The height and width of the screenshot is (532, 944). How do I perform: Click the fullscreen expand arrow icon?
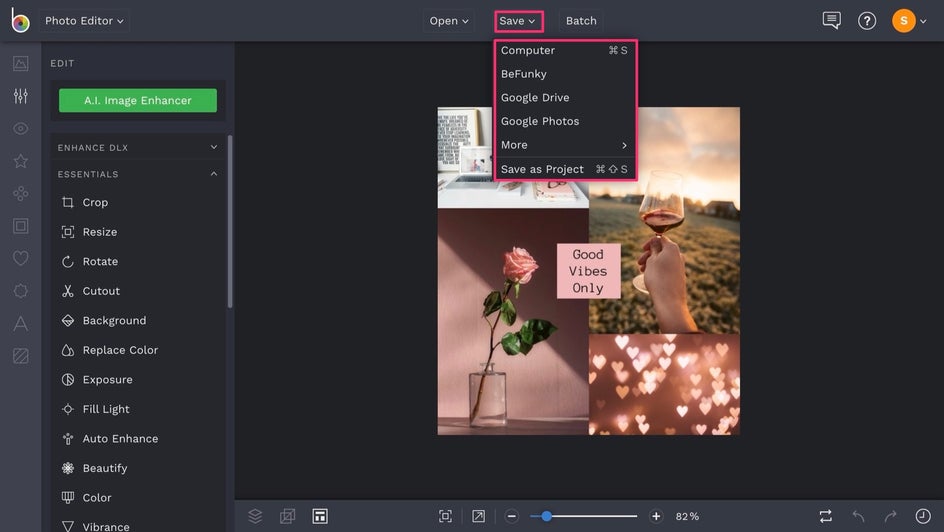pos(479,516)
